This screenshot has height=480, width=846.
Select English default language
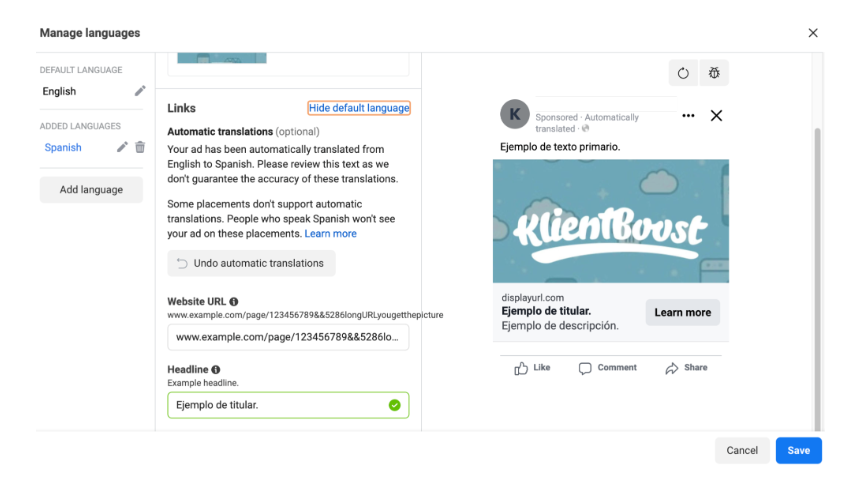pos(59,91)
